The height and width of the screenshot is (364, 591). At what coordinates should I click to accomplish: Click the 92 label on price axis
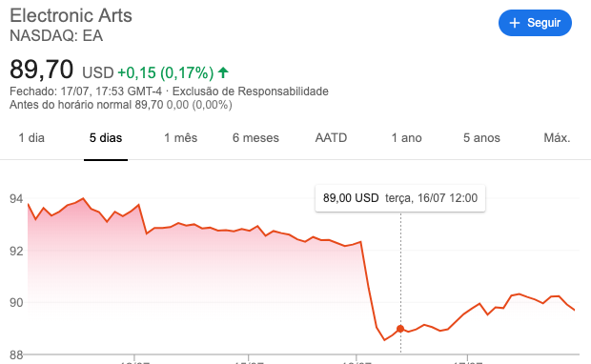coord(16,251)
